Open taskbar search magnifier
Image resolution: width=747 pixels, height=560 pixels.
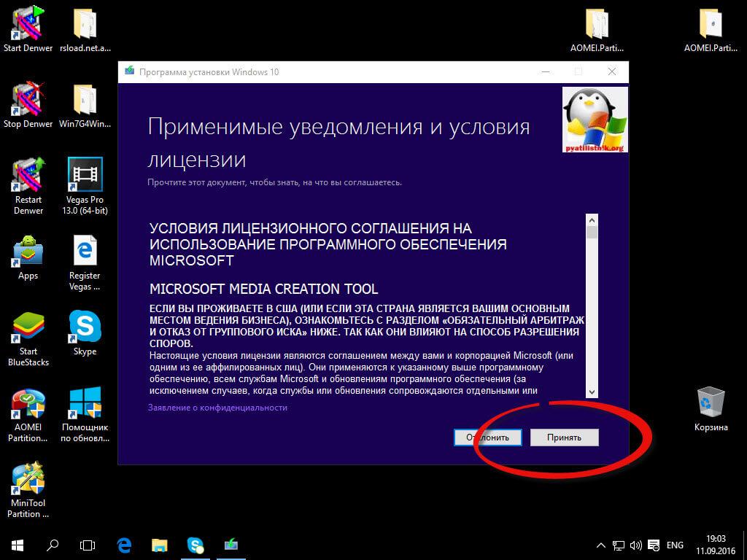pyautogui.click(x=53, y=545)
